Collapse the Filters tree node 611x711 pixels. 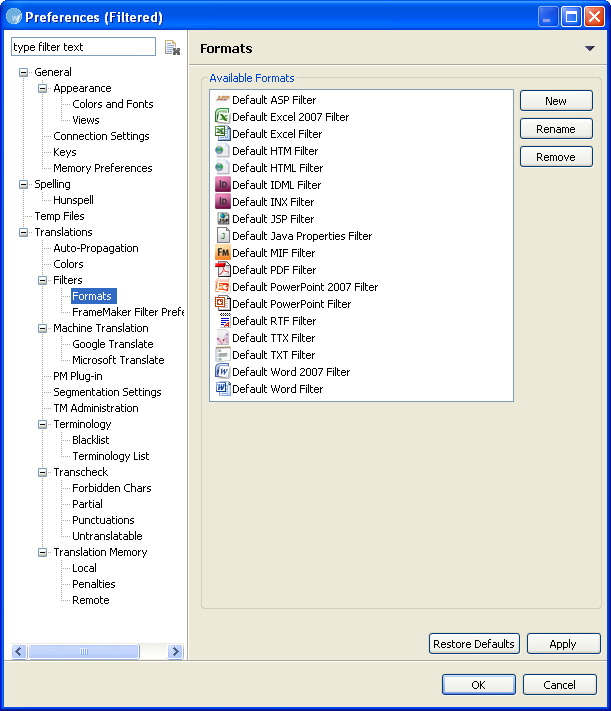pos(42,280)
